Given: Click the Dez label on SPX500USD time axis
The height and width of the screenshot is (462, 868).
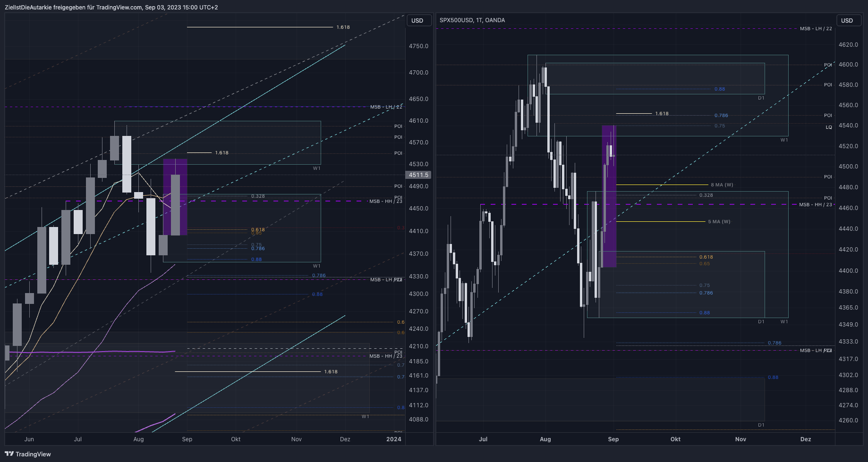Looking at the screenshot, I should tap(806, 439).
